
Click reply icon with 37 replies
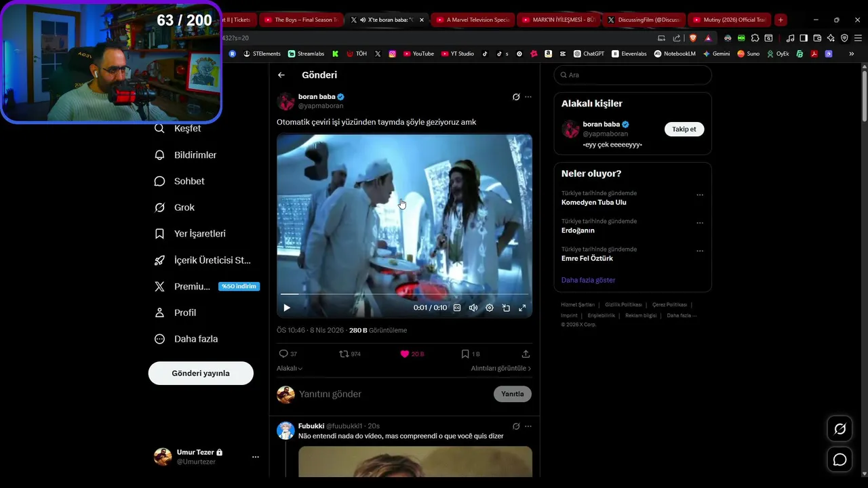(x=283, y=354)
